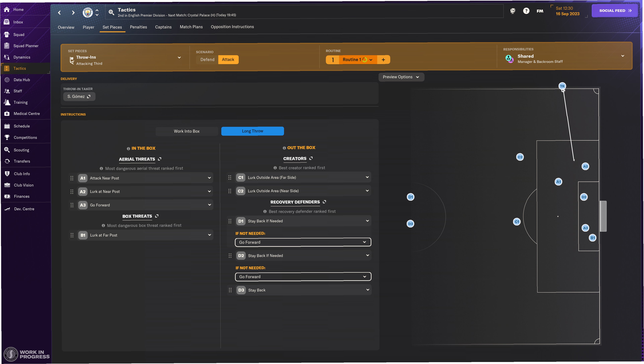The image size is (644, 364).
Task: Click the Manchester City club badge
Action: (x=88, y=12)
